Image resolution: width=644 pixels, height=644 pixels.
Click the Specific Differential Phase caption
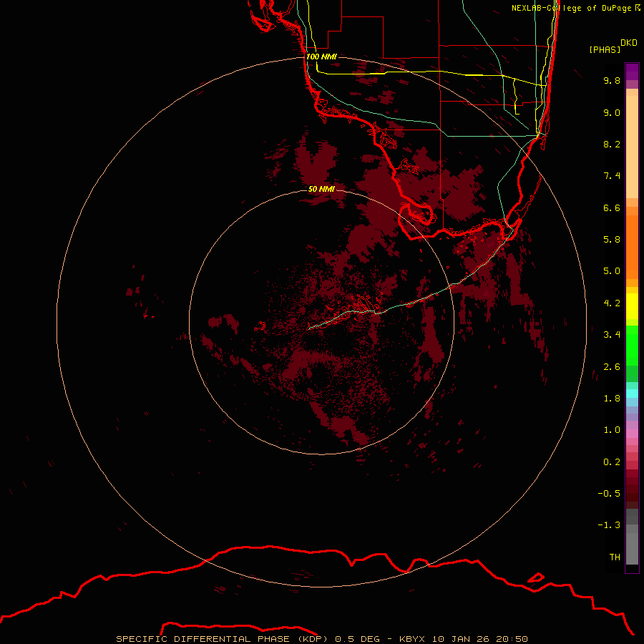(x=321, y=639)
